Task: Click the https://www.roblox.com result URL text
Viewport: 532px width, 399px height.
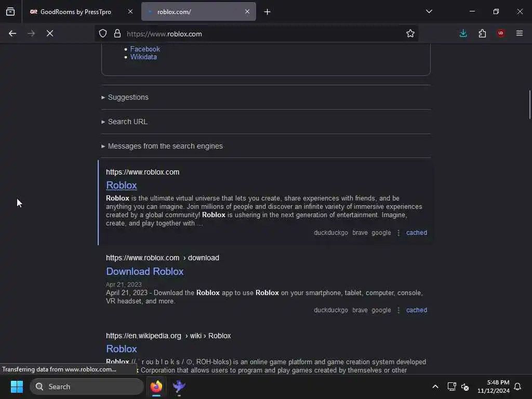Action: point(142,172)
